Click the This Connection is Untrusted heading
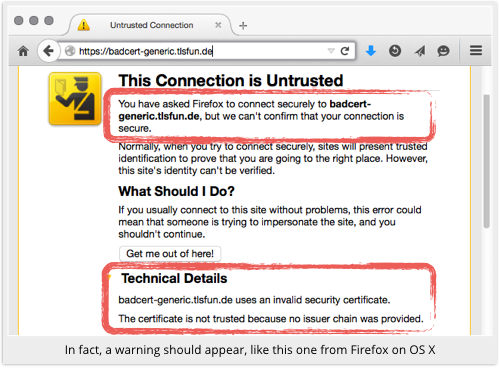 [231, 81]
